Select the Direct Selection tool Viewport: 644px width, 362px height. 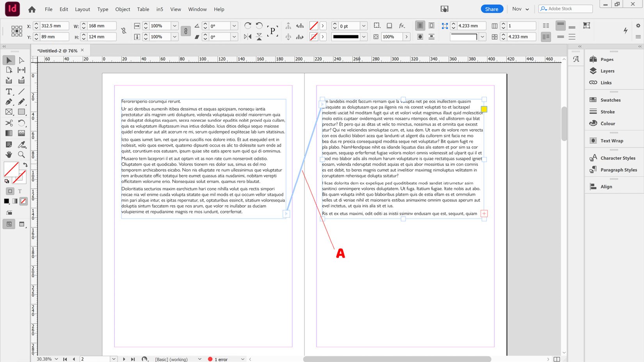click(x=21, y=60)
